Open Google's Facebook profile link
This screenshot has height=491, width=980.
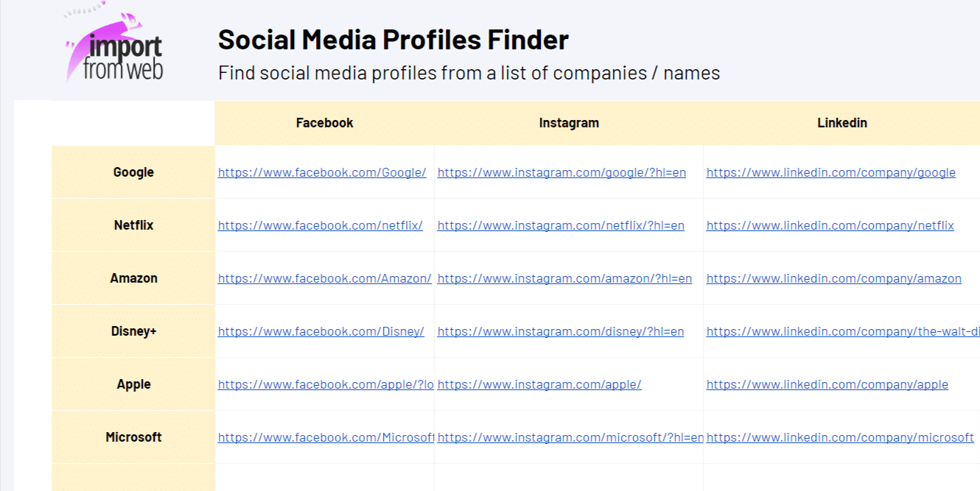[321, 172]
